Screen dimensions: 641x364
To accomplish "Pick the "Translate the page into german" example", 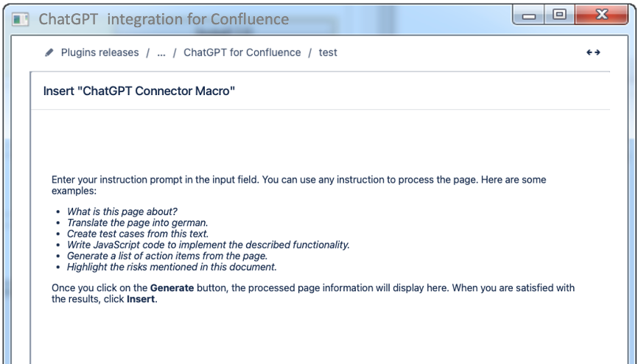I will [138, 223].
